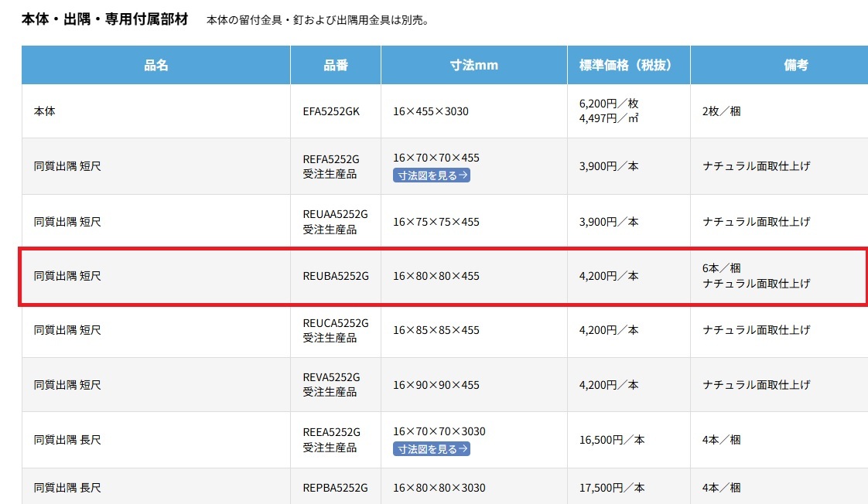Click product code EFA5252GK
868x504 pixels.
point(331,111)
